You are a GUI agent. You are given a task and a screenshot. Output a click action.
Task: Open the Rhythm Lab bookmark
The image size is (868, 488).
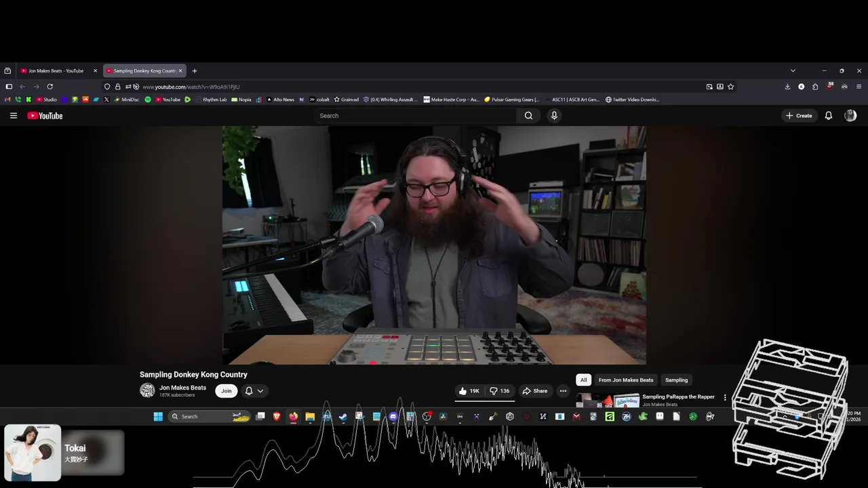tap(210, 100)
